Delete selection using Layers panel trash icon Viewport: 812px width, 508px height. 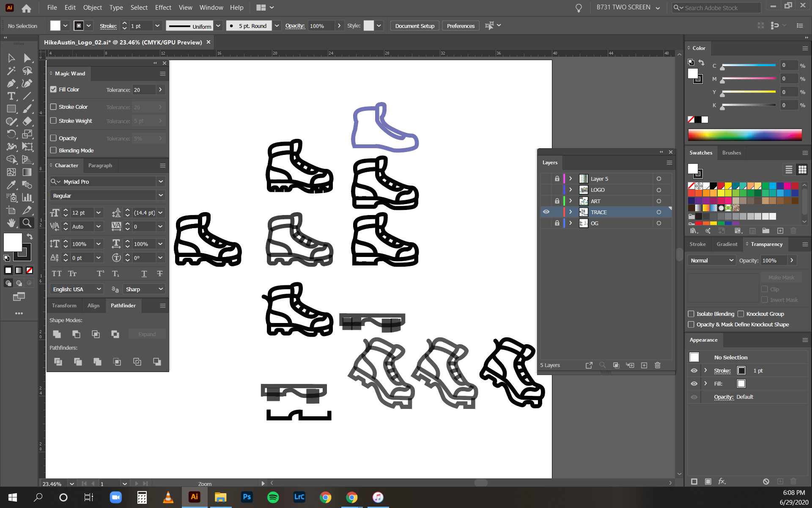point(657,365)
